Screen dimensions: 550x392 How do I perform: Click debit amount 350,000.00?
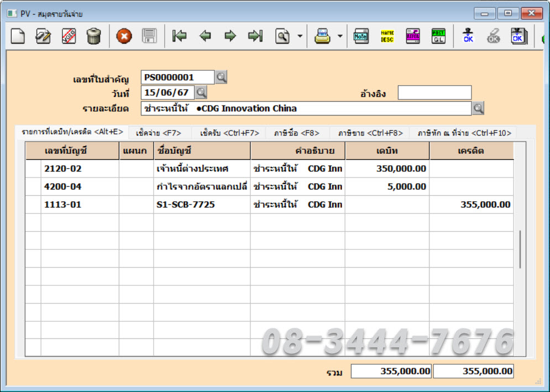tap(387, 169)
